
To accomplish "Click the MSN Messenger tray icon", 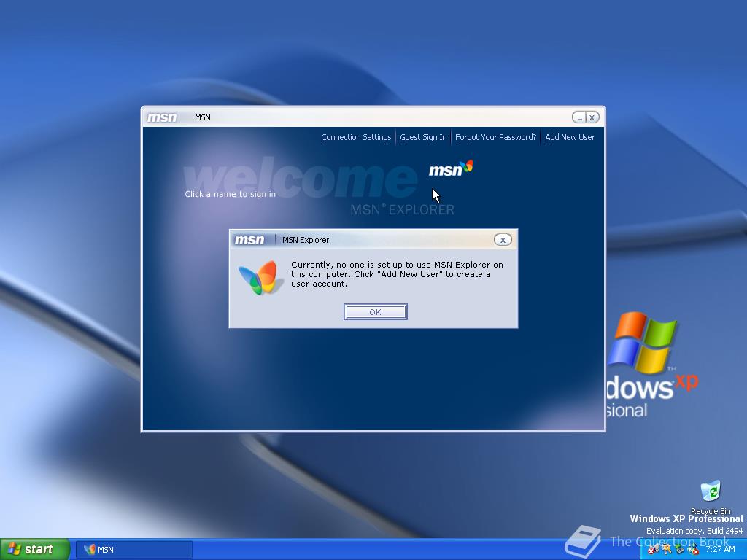I will click(x=693, y=550).
